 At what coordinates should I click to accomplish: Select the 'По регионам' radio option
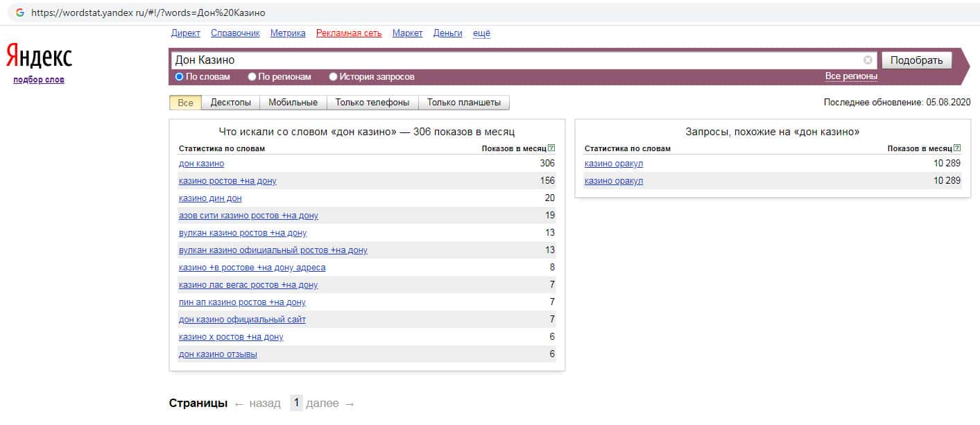[x=252, y=77]
